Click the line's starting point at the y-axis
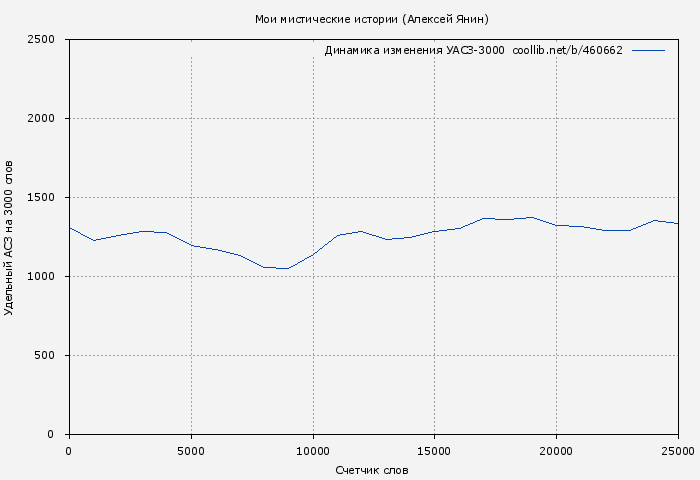 (69, 228)
